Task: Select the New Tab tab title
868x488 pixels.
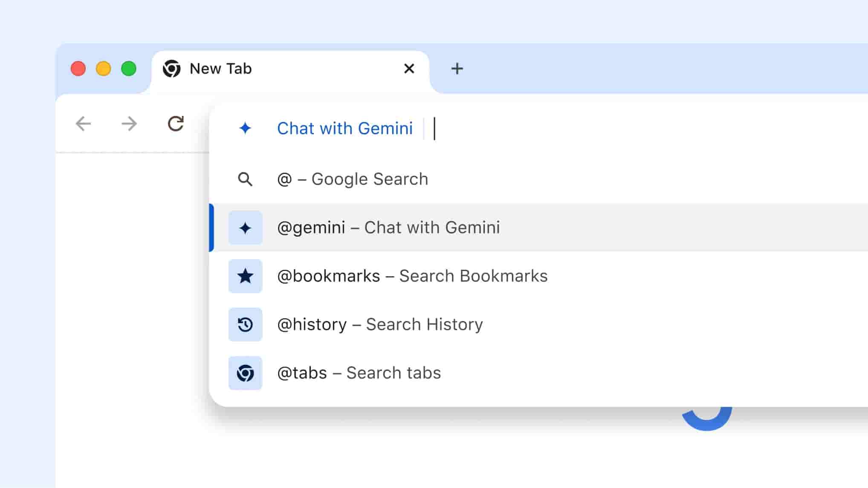Action: pyautogui.click(x=221, y=69)
